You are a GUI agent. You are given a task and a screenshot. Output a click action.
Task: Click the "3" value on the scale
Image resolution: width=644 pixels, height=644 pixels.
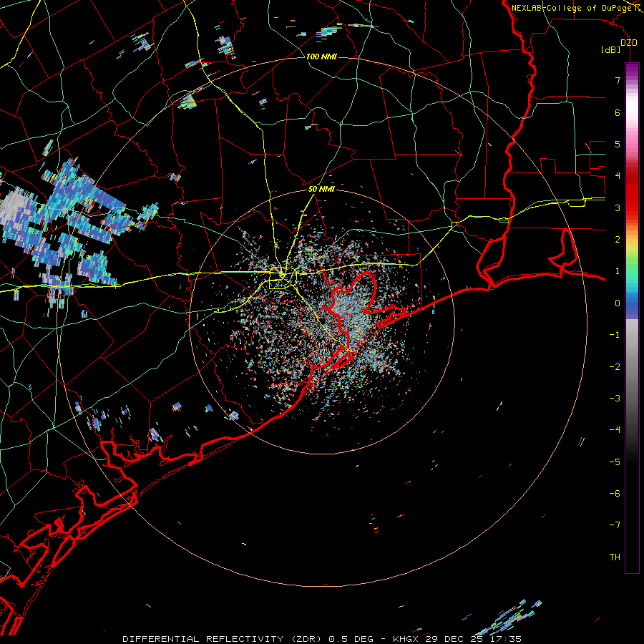click(618, 208)
